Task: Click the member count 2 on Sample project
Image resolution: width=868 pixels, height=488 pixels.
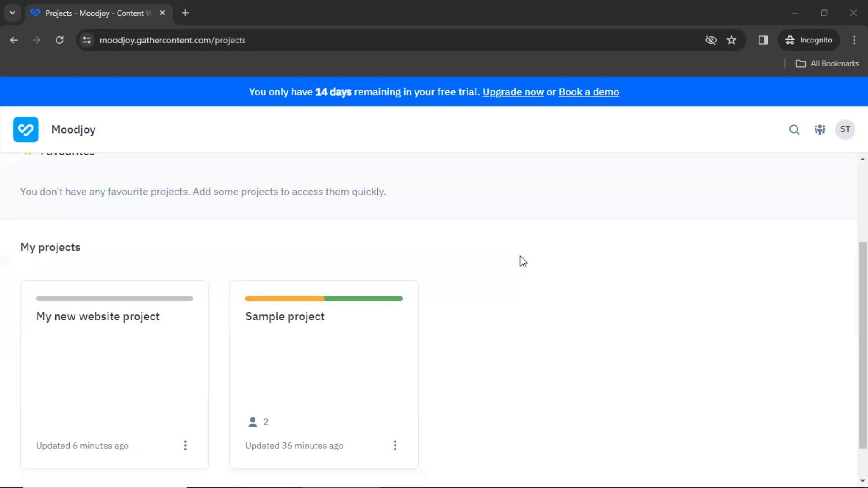Action: pos(266,422)
